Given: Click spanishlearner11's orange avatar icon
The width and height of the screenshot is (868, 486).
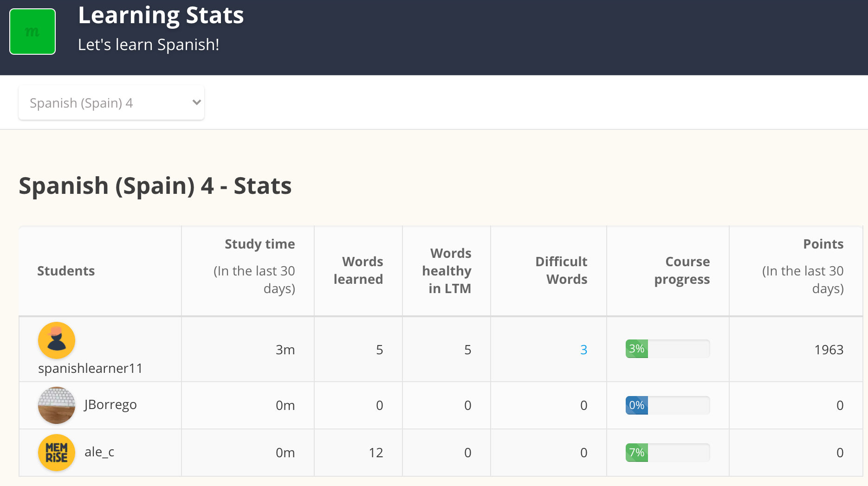Looking at the screenshot, I should point(57,340).
